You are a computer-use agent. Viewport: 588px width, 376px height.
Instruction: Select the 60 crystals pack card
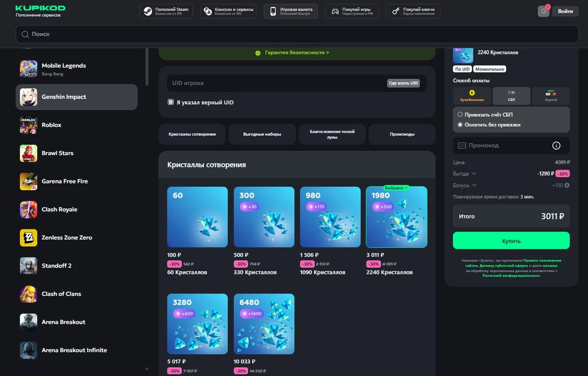(197, 217)
